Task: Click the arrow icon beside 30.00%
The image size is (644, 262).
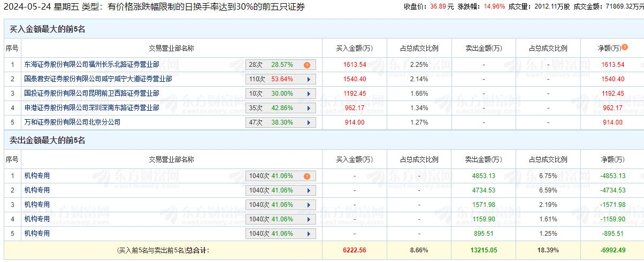Action: 309,94
